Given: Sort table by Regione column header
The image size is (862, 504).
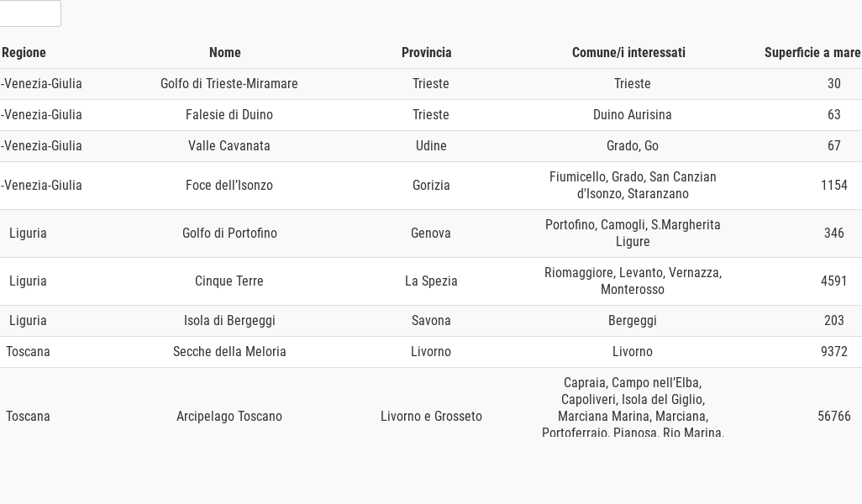Looking at the screenshot, I should pos(24,52).
